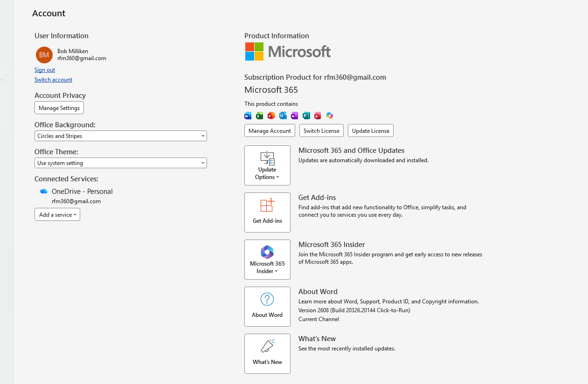Expand the Add a service dropdown
The image size is (588, 384).
[x=57, y=215]
